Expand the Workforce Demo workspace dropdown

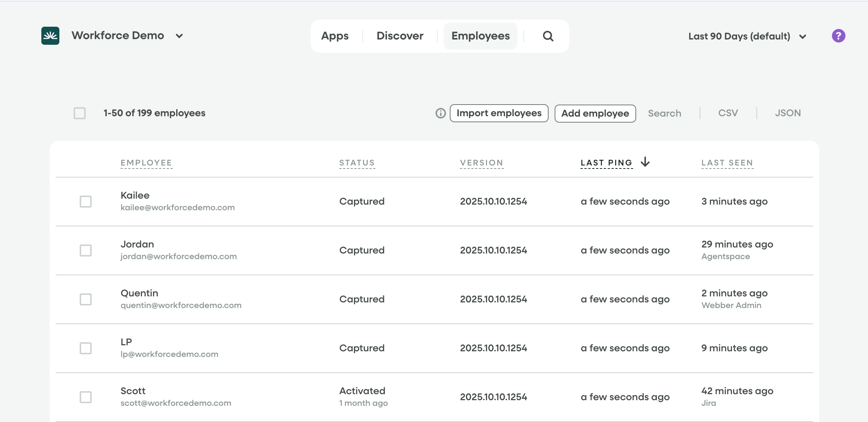click(x=179, y=36)
